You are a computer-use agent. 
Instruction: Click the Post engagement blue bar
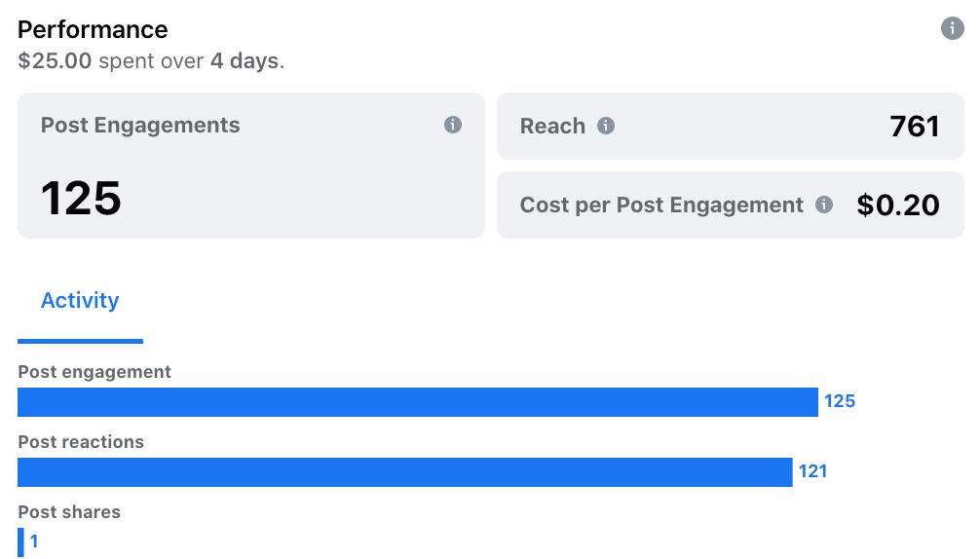click(x=417, y=401)
